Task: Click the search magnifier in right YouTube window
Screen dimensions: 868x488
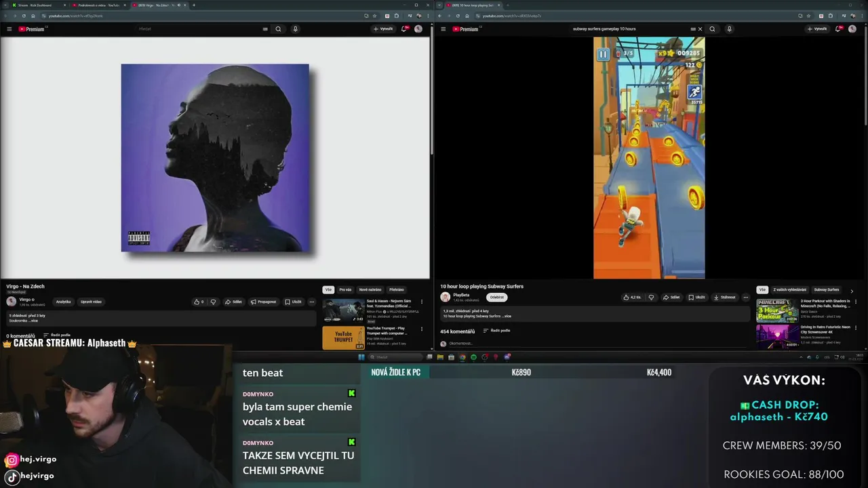Action: (x=712, y=29)
